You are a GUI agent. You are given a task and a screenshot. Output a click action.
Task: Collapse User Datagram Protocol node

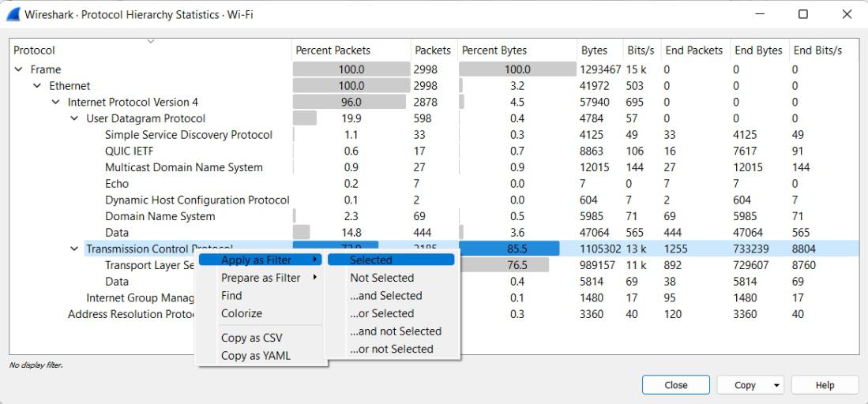tap(74, 118)
